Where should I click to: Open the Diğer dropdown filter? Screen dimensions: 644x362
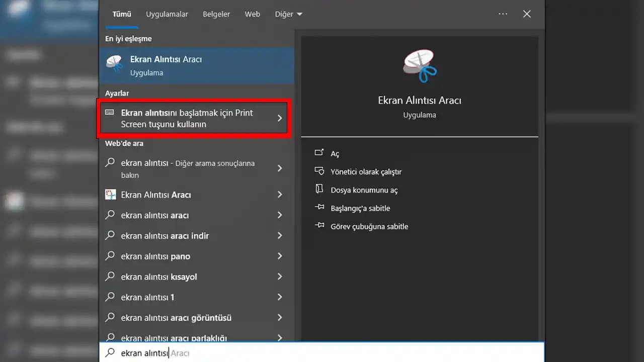(288, 14)
